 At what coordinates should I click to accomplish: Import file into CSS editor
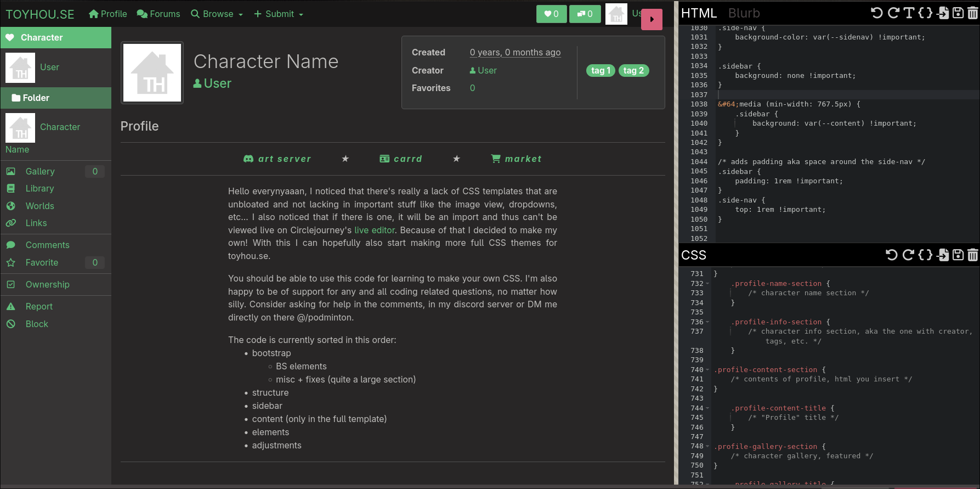[x=943, y=255]
